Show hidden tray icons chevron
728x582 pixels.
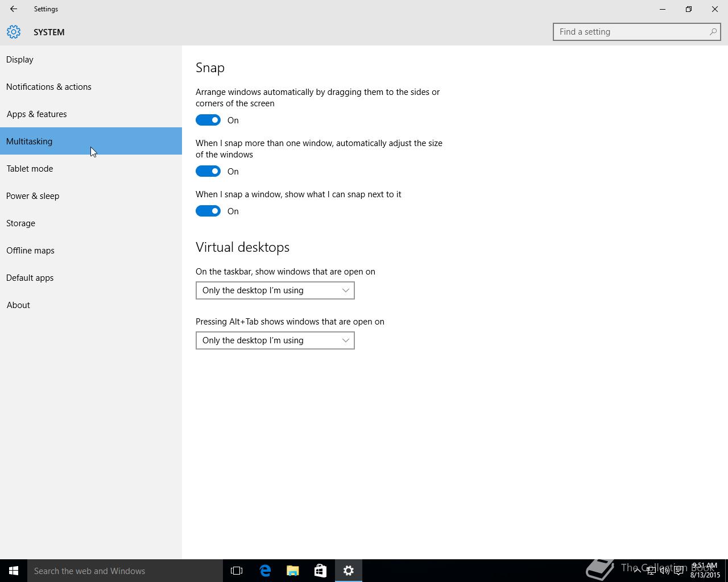(x=637, y=570)
